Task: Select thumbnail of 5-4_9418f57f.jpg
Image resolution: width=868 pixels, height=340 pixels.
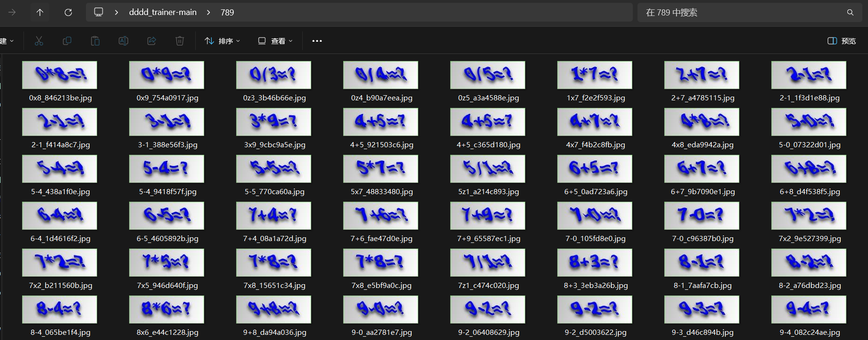Action: 167,169
